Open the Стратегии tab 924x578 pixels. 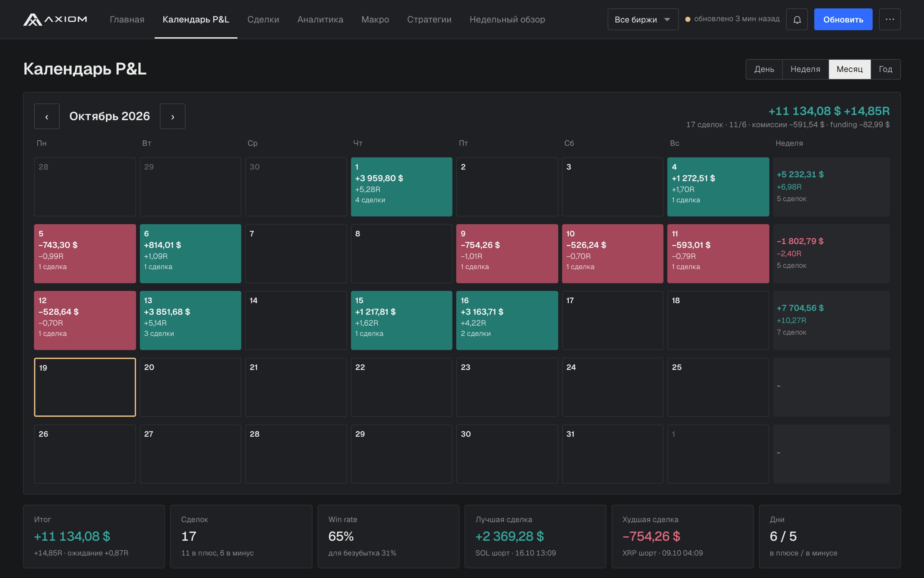click(x=429, y=19)
